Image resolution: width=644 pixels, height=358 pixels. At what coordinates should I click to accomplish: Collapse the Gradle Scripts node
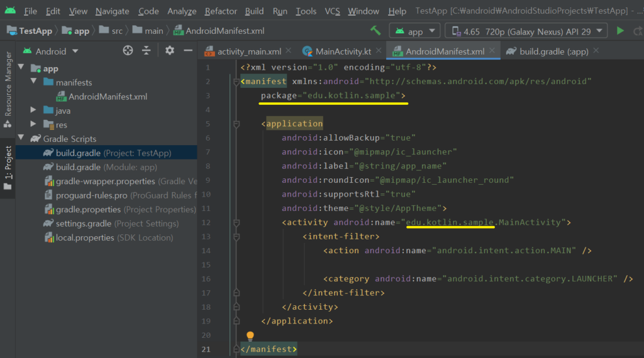(21, 139)
